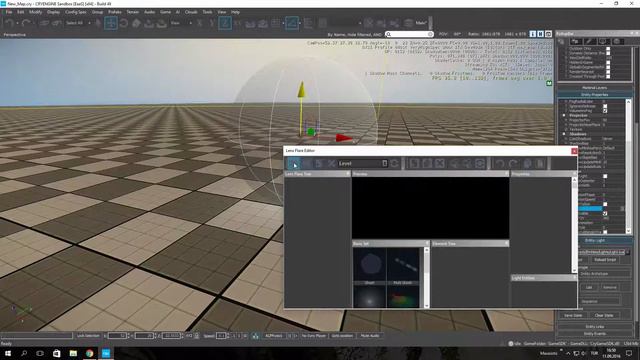Click the Undo icon in Lens Flare Editor toolbar

pos(500,164)
